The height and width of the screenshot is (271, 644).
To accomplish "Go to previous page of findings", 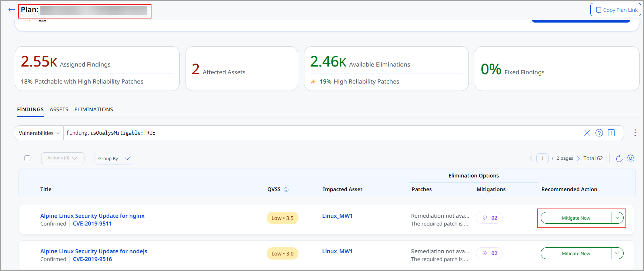I will (531, 158).
